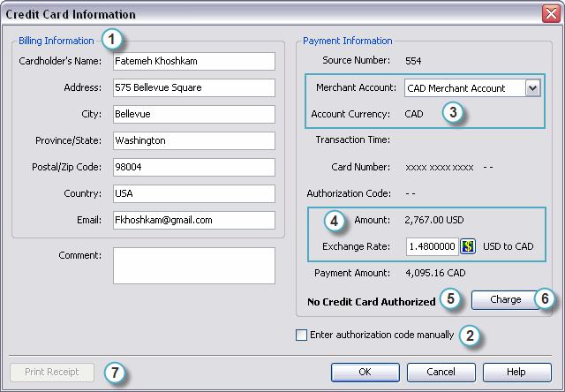This screenshot has height=392, width=565.
Task: Close the Credit Card Information dialog
Action: click(x=550, y=14)
